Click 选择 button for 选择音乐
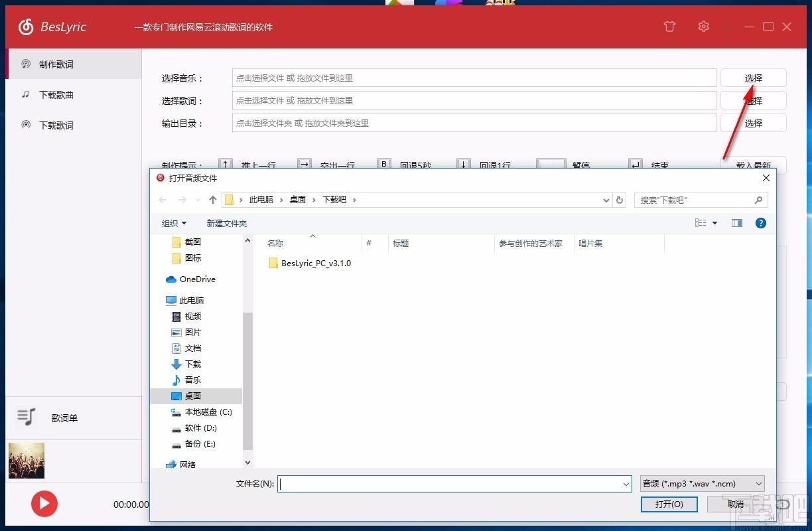This screenshot has width=812, height=531. coord(753,78)
